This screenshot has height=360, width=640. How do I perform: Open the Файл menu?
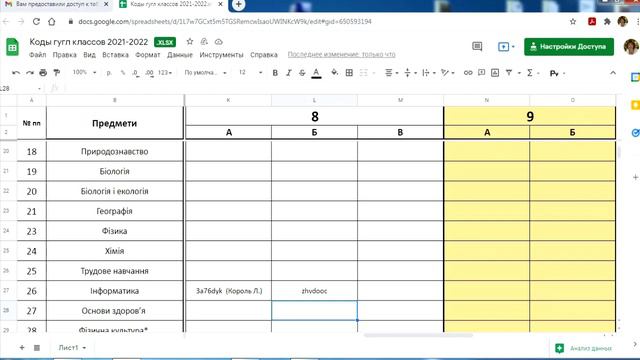click(37, 55)
